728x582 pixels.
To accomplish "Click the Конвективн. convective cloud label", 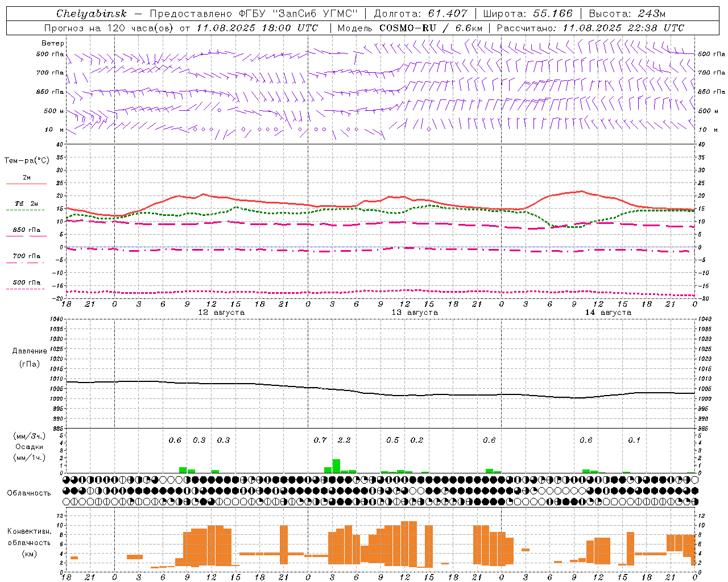I will (30, 531).
